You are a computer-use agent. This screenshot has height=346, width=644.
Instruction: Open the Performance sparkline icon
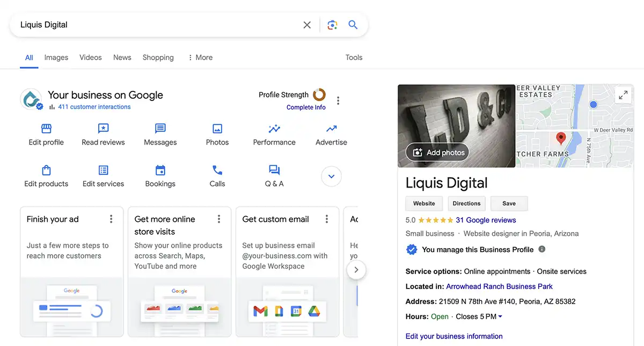[274, 128]
